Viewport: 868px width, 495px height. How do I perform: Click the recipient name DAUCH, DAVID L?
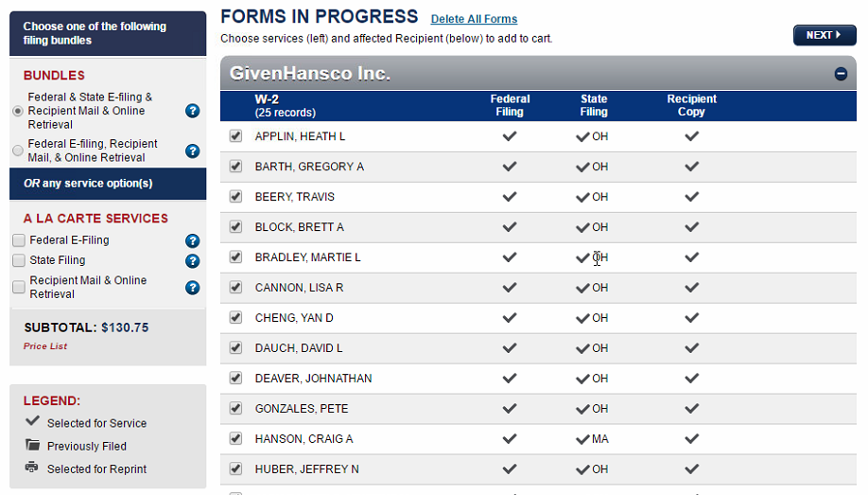click(x=299, y=348)
